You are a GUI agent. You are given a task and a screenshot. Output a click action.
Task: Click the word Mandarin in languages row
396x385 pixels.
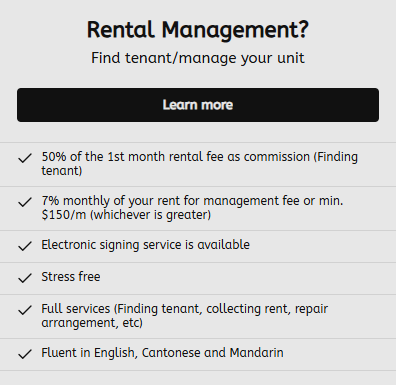tap(257, 353)
